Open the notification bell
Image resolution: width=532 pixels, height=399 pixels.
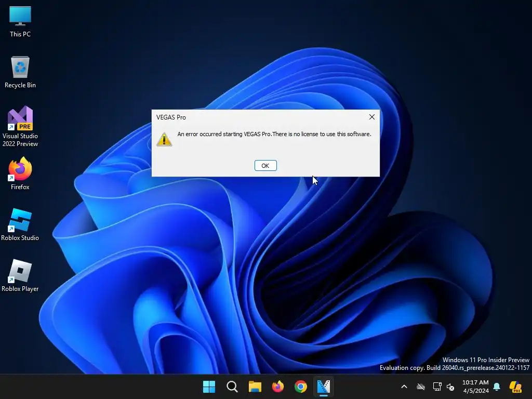497,387
